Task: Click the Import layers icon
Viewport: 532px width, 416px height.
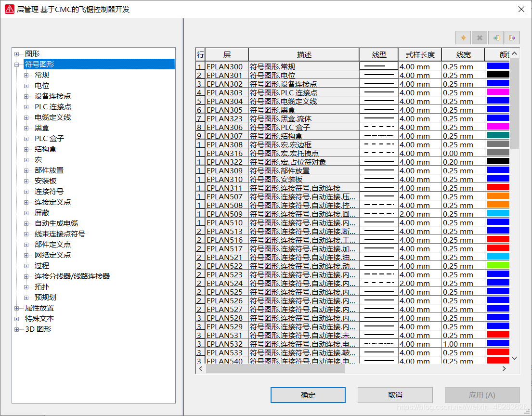Action: pos(495,38)
